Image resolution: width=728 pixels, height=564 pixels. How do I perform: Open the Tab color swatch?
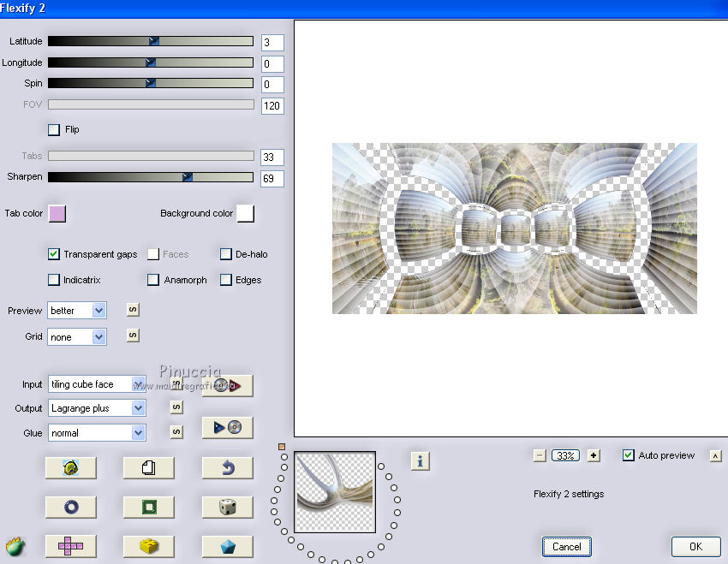57,213
